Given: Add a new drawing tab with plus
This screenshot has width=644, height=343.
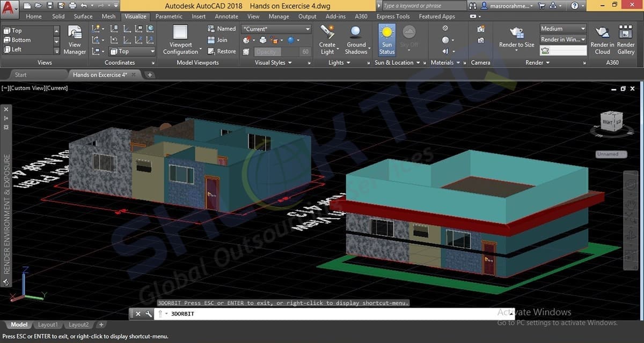Looking at the screenshot, I should [x=150, y=75].
